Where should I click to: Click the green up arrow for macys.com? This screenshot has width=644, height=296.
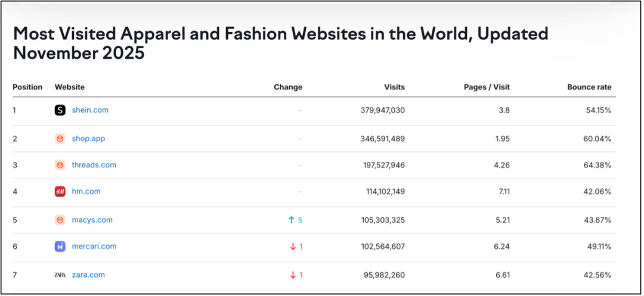(x=292, y=220)
